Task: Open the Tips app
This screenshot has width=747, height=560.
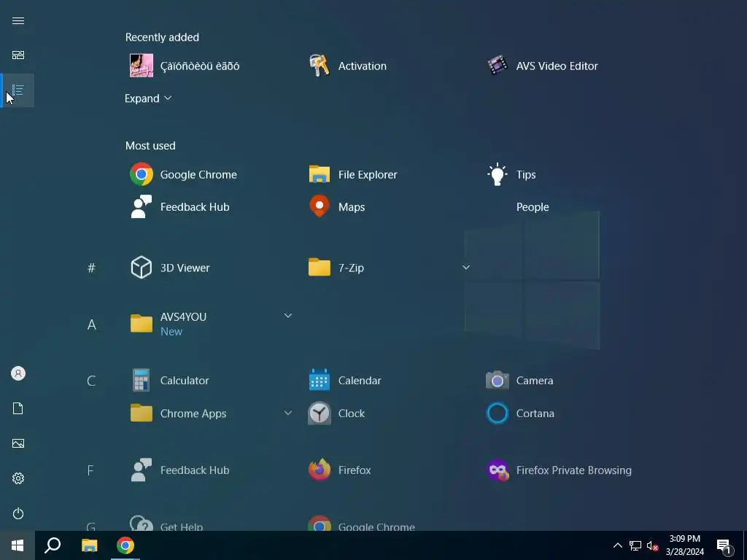Action: pyautogui.click(x=511, y=174)
